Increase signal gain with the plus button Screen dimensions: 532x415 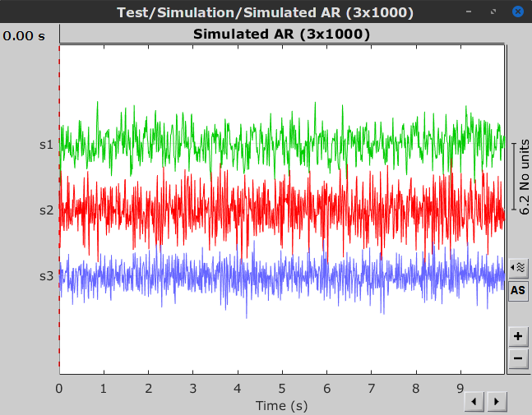[x=518, y=336]
